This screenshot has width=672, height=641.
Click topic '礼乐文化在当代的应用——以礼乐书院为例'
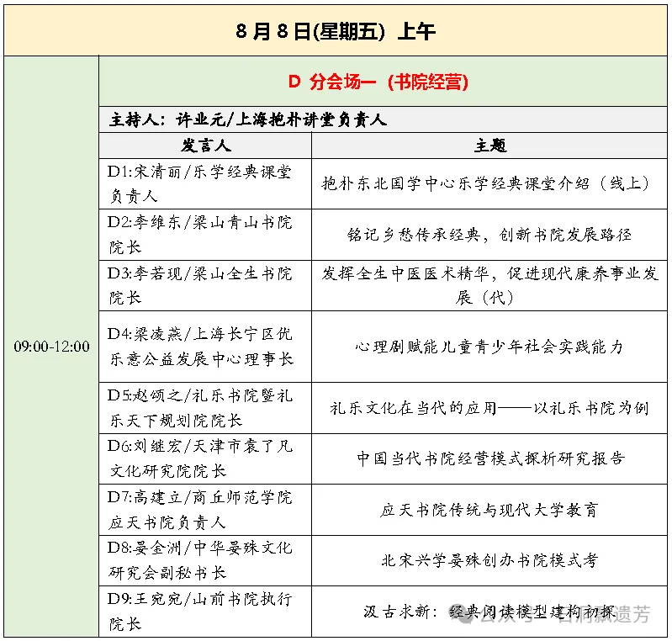click(x=489, y=408)
